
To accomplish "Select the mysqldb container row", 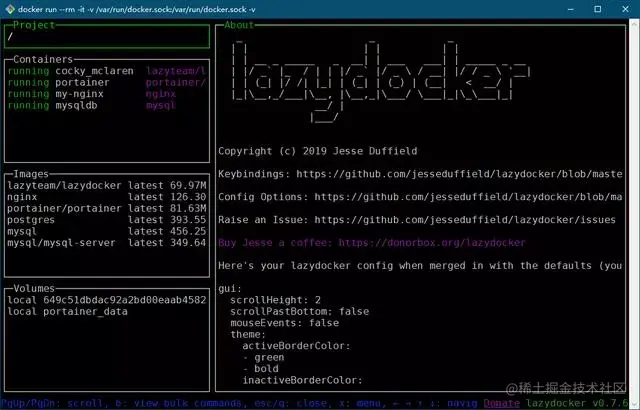I will tap(107, 105).
